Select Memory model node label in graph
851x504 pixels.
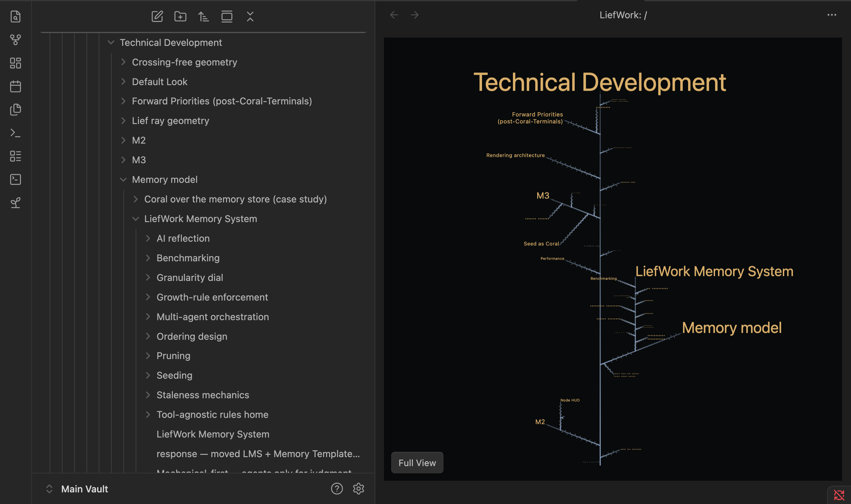[x=731, y=328]
